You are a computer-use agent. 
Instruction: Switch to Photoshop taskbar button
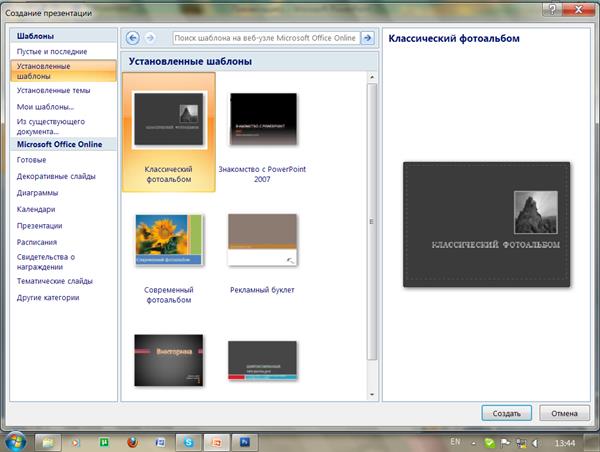pos(245,443)
